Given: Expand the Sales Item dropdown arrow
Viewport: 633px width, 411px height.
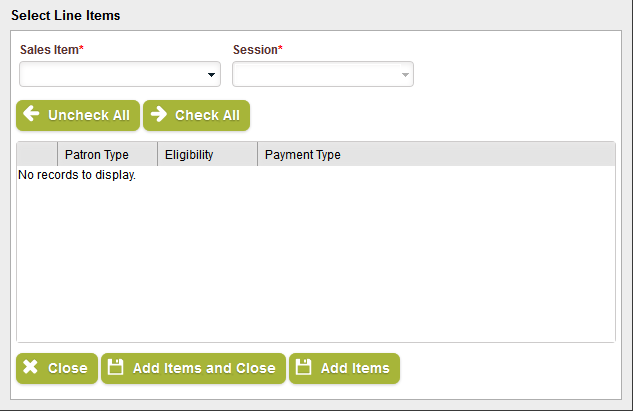Looking at the screenshot, I should coord(212,75).
